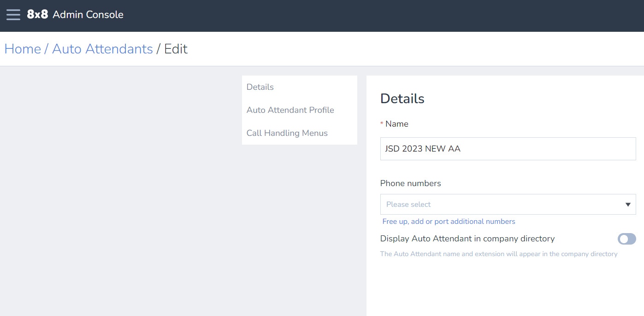Select the Details side tab
This screenshot has height=316, width=644.
tap(260, 87)
